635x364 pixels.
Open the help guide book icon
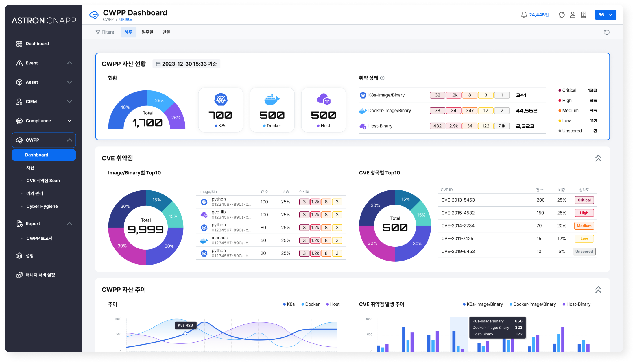584,15
